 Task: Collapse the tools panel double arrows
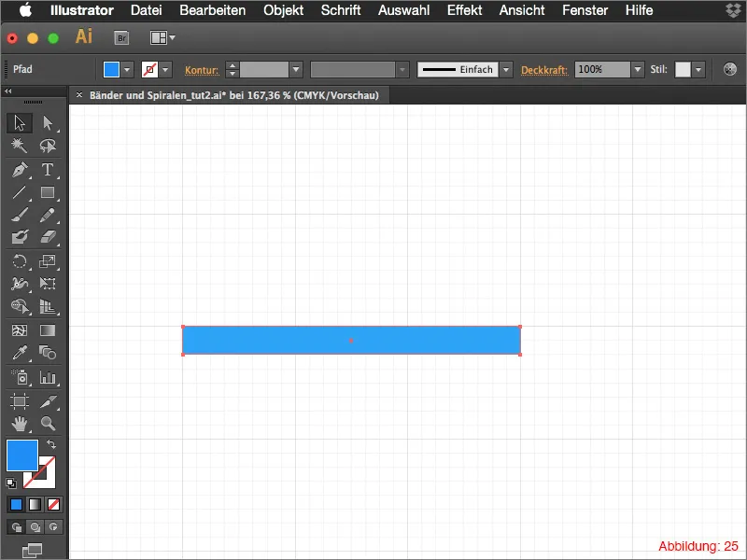[x=8, y=91]
